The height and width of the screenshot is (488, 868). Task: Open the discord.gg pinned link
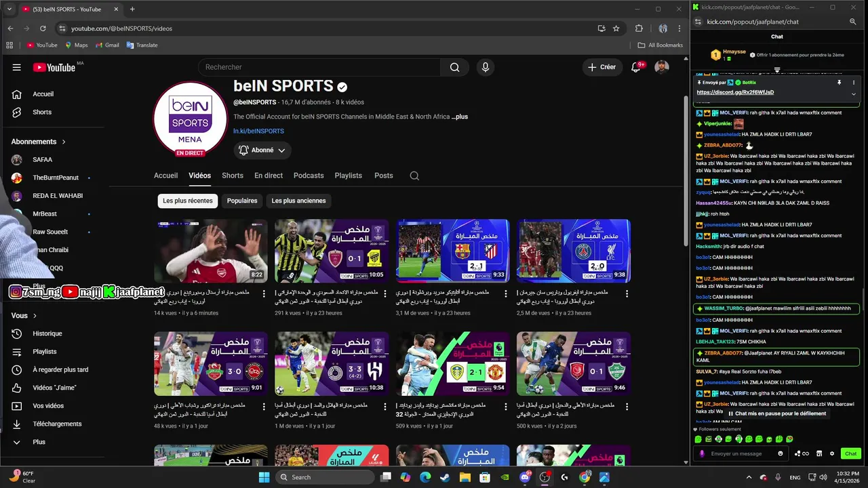[735, 92]
